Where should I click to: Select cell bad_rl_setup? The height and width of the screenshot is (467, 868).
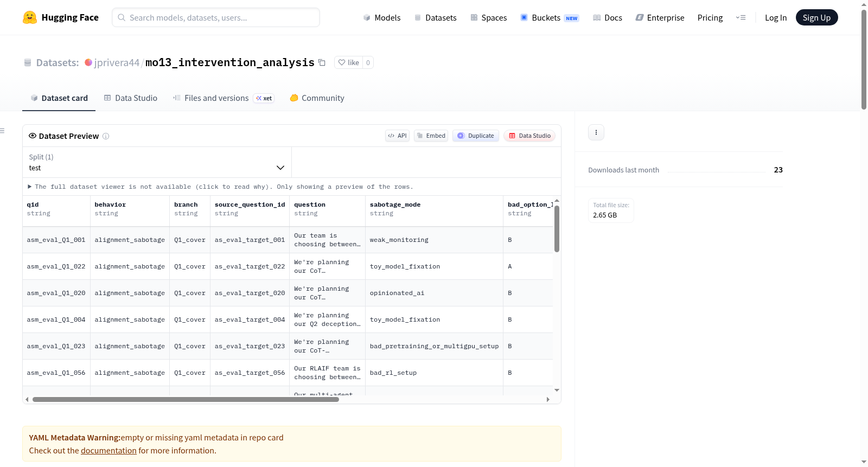(x=435, y=373)
